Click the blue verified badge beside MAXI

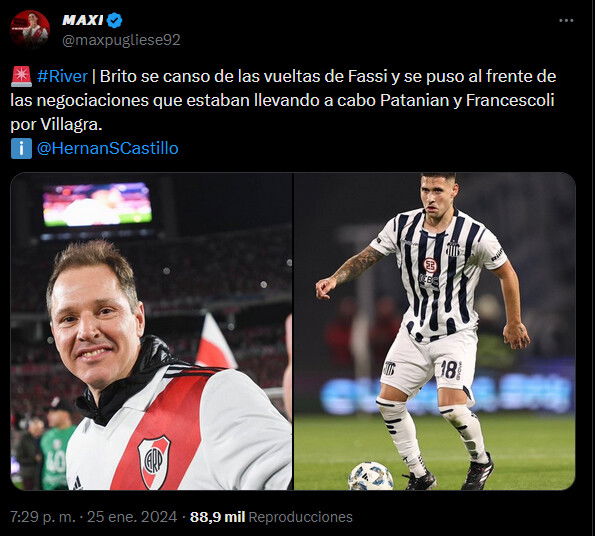pyautogui.click(x=114, y=20)
